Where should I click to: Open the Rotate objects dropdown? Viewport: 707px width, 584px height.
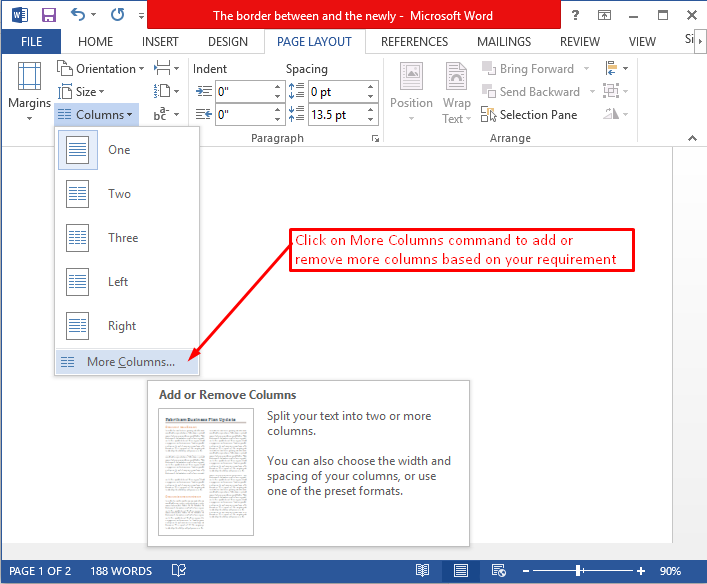(x=616, y=115)
